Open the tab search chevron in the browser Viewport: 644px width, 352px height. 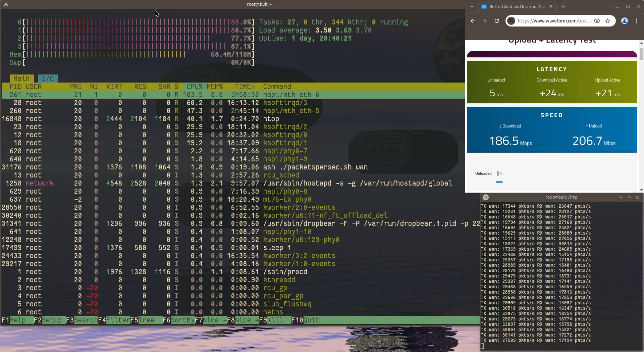[x=472, y=6]
